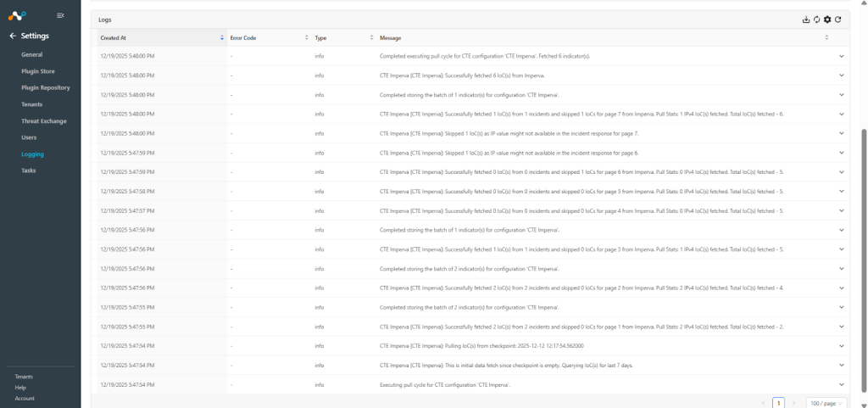Click the page scrollbar down arrow
Viewport: 868px width, 408px height.
[863, 405]
